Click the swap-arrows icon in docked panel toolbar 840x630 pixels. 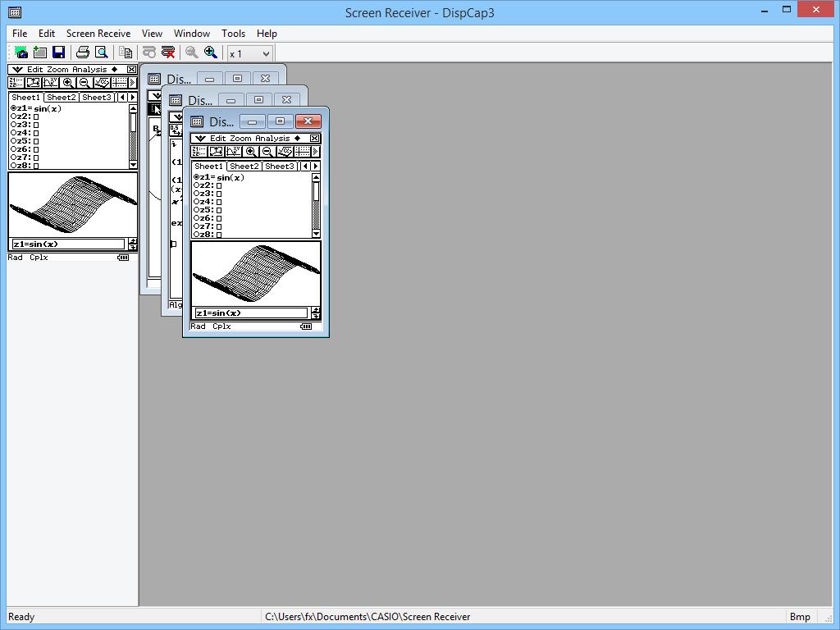pyautogui.click(x=33, y=83)
